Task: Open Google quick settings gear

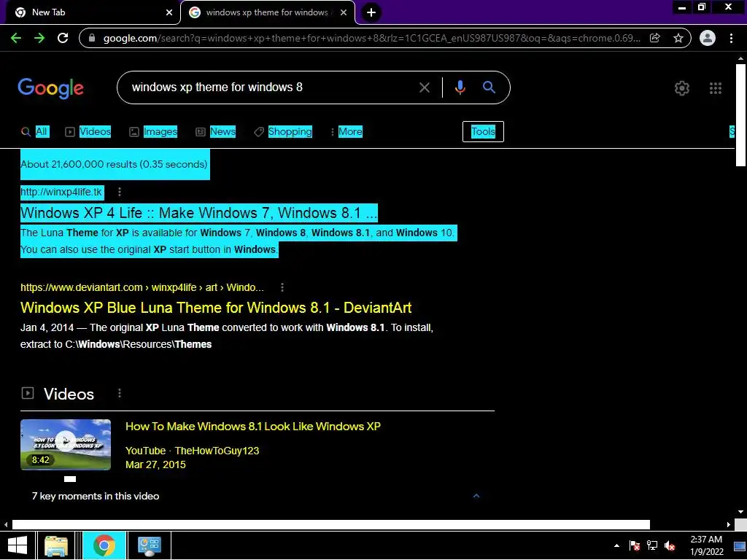Action: point(682,88)
